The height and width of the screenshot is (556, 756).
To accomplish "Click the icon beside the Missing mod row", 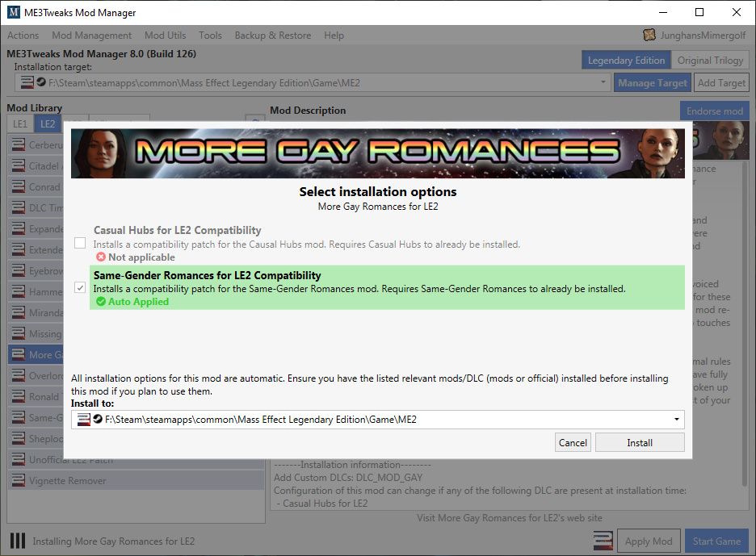I will click(x=19, y=333).
